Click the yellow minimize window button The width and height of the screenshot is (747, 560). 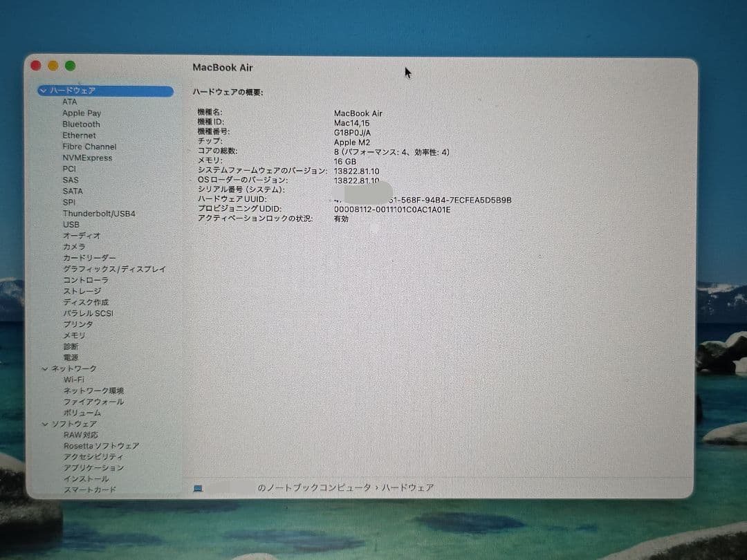pyautogui.click(x=53, y=66)
